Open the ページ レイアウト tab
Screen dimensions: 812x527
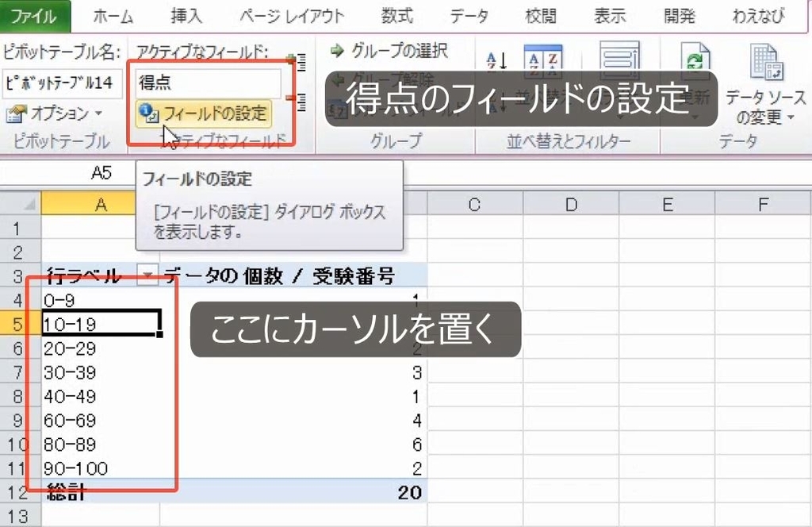[292, 17]
